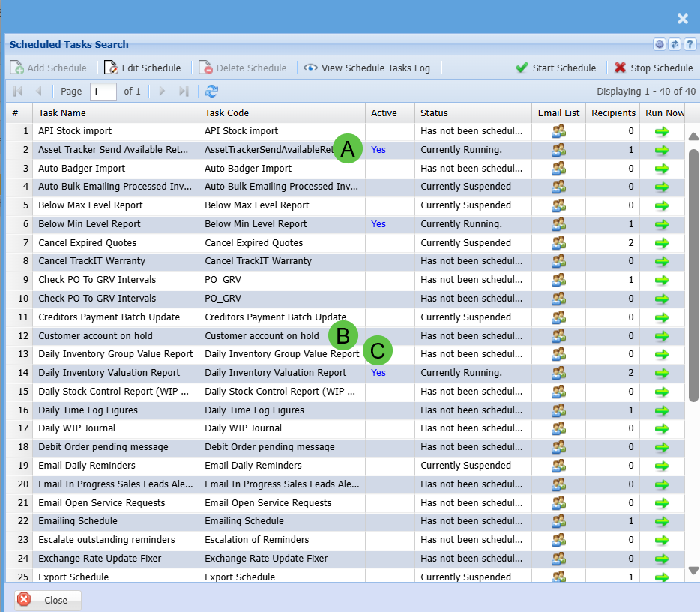Image resolution: width=700 pixels, height=612 pixels.
Task: Select the Below Min Level Report row
Action: coord(89,224)
